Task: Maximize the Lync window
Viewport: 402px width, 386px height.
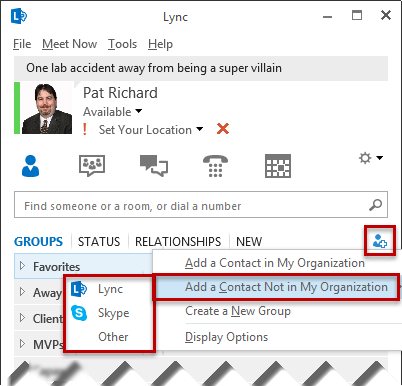Action: (x=357, y=15)
